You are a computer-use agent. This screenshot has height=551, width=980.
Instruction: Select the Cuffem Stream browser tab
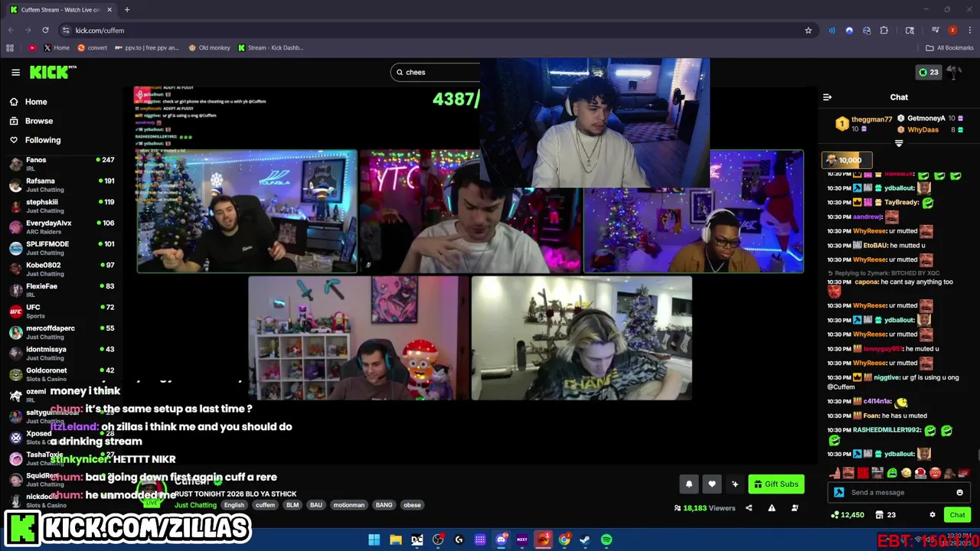[60, 9]
